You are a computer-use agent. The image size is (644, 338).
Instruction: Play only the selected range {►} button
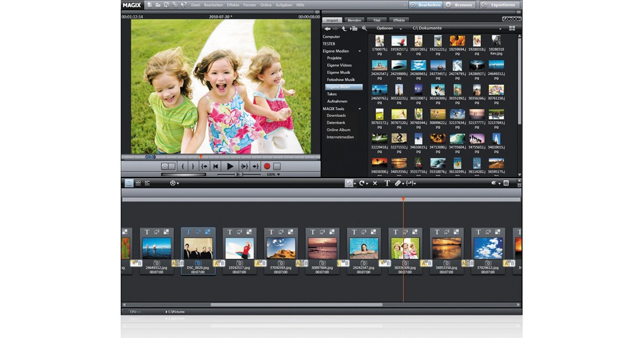point(244,166)
